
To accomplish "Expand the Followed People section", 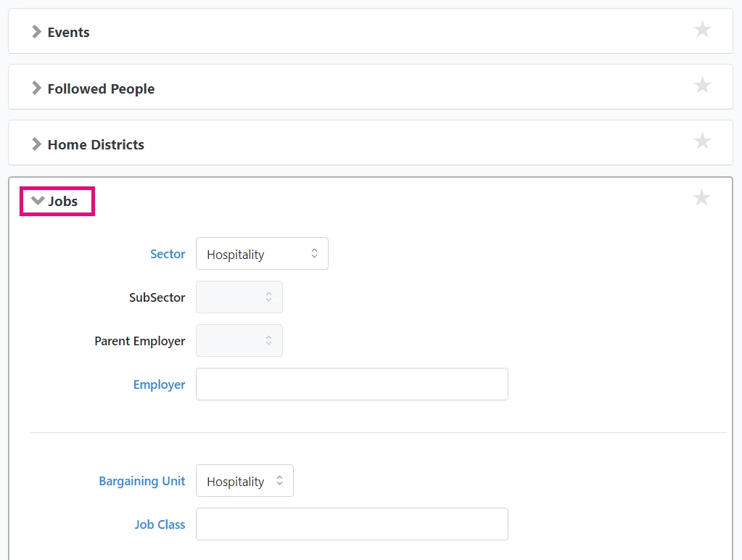I will pyautogui.click(x=36, y=88).
